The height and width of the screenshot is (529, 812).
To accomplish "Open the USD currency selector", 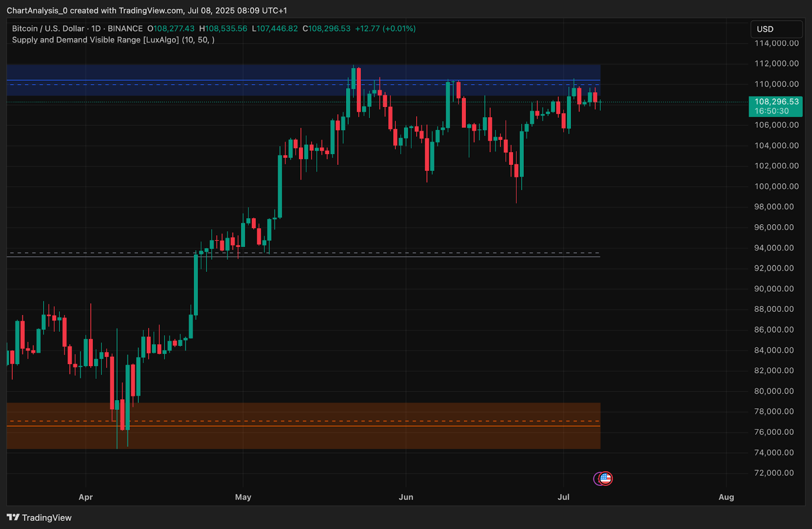I will [x=776, y=29].
